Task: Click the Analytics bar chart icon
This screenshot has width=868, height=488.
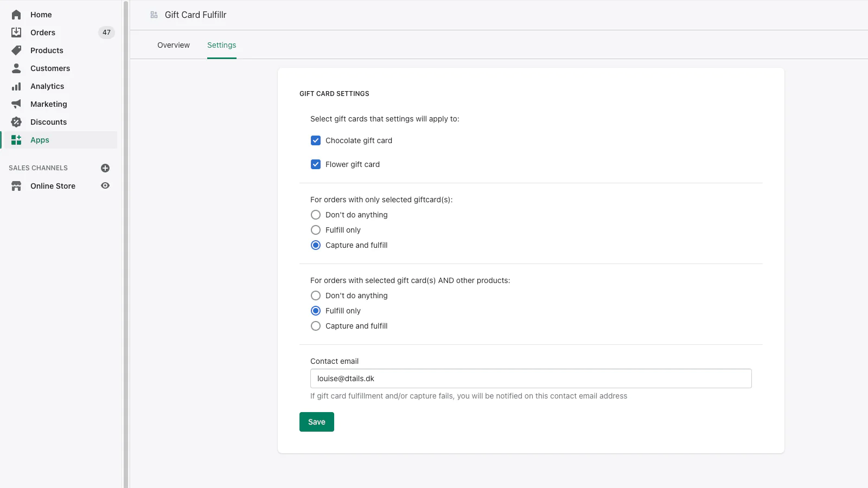Action: click(x=16, y=86)
